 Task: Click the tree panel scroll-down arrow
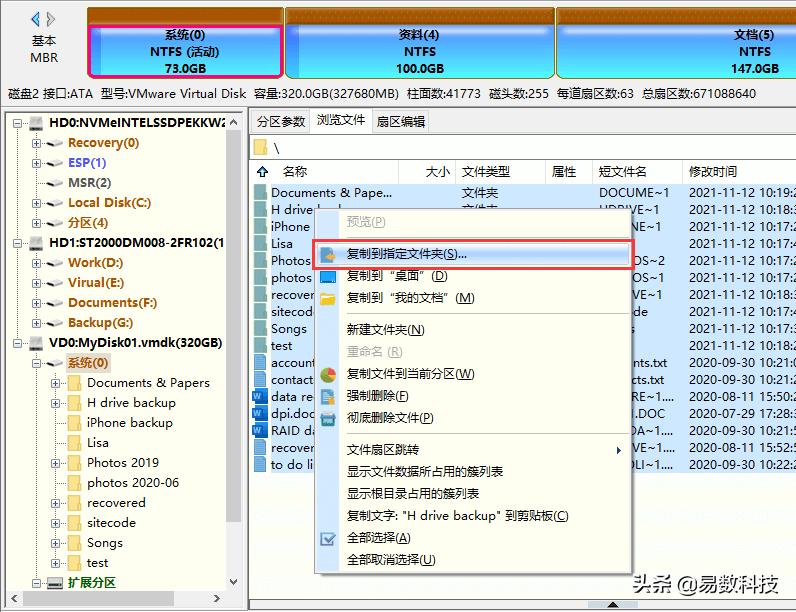[234, 582]
